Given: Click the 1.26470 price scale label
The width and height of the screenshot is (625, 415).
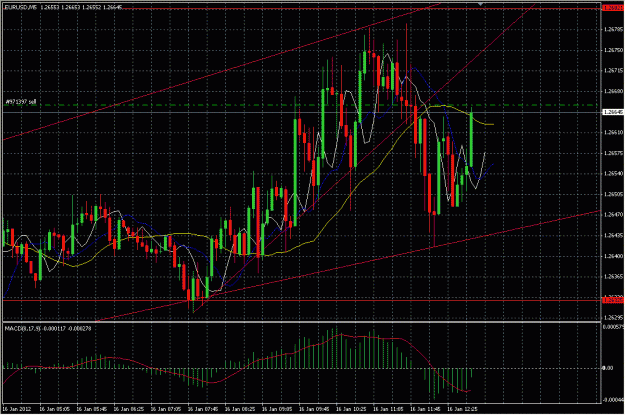Looking at the screenshot, I should [x=613, y=214].
